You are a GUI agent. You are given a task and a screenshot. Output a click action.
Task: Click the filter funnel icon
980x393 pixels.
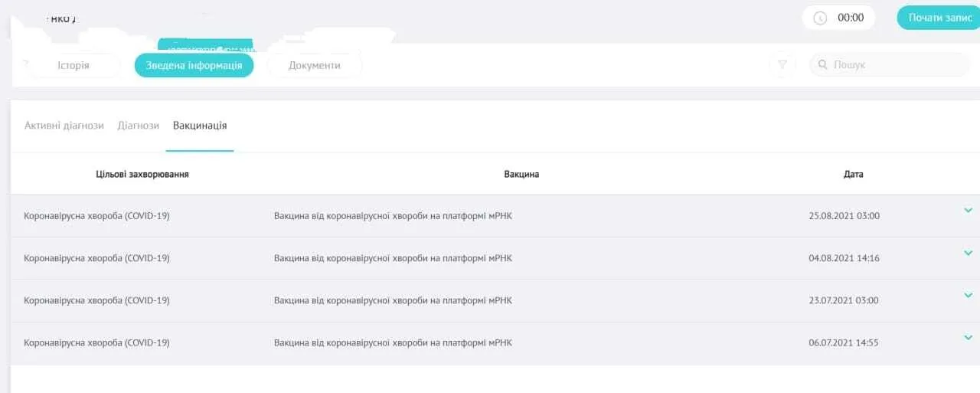click(782, 65)
